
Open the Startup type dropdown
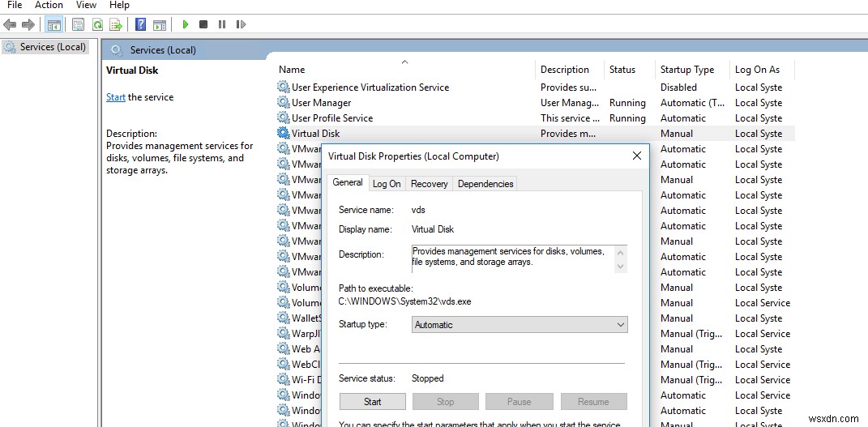[520, 325]
